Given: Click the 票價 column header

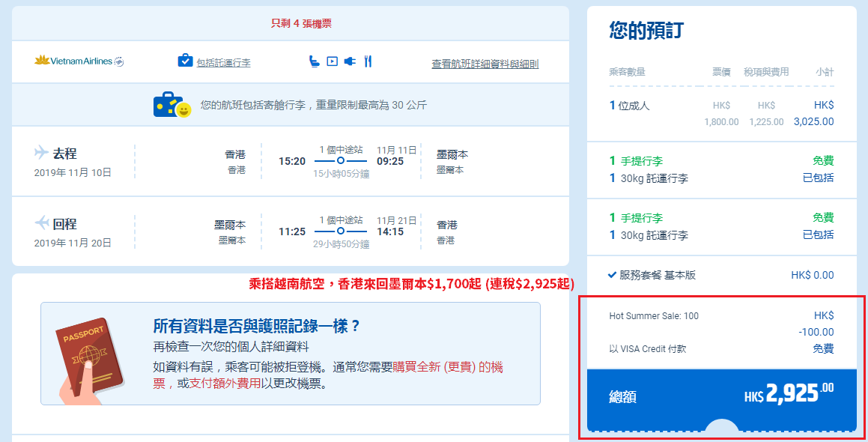Looking at the screenshot, I should [721, 72].
